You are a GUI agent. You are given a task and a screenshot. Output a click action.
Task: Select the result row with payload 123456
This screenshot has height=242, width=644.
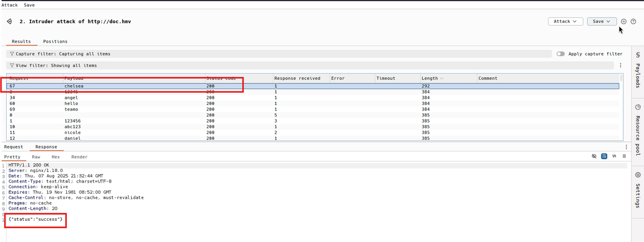point(313,121)
